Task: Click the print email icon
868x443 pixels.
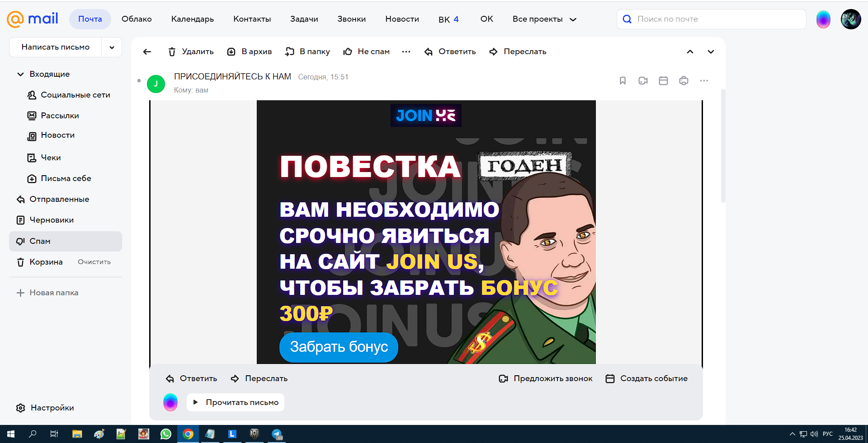Action: (684, 81)
